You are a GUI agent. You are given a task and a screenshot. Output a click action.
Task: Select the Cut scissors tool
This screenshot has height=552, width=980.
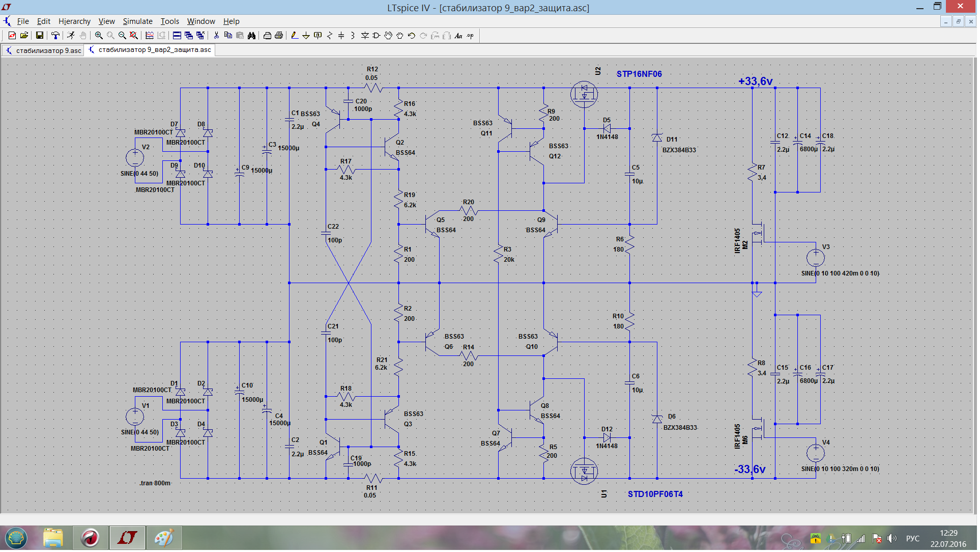tap(216, 36)
